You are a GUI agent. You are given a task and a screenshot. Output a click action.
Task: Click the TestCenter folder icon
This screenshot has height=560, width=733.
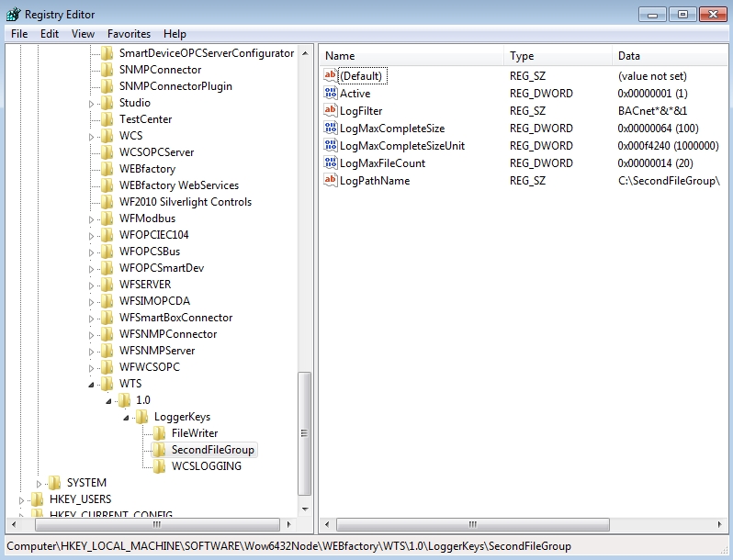pyautogui.click(x=107, y=119)
